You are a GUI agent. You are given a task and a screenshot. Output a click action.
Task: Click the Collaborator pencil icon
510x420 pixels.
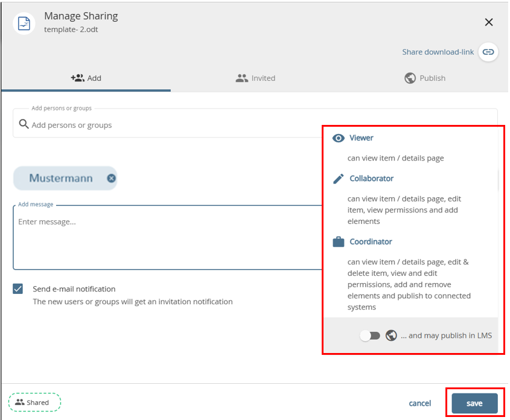click(339, 179)
